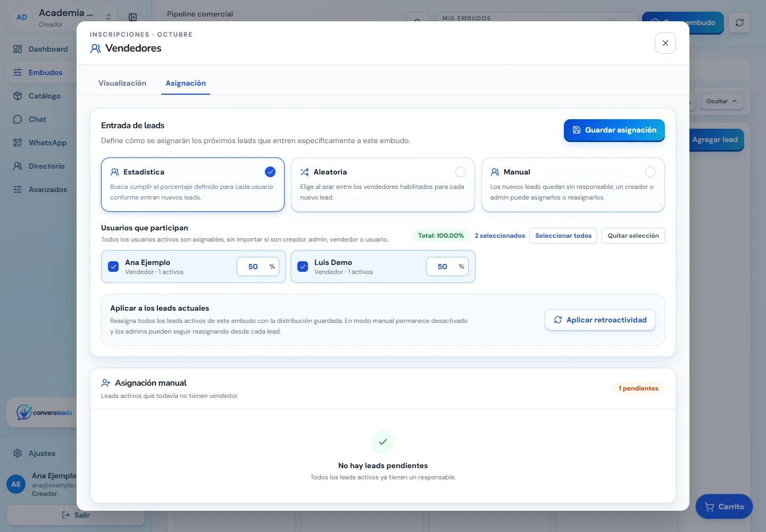
Task: Open Ajustes gear in the sidebar
Action: point(18,453)
